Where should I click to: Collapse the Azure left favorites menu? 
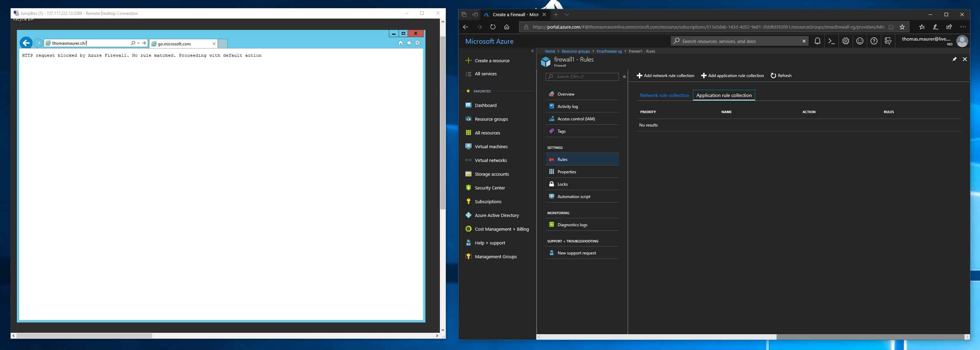pyautogui.click(x=532, y=51)
